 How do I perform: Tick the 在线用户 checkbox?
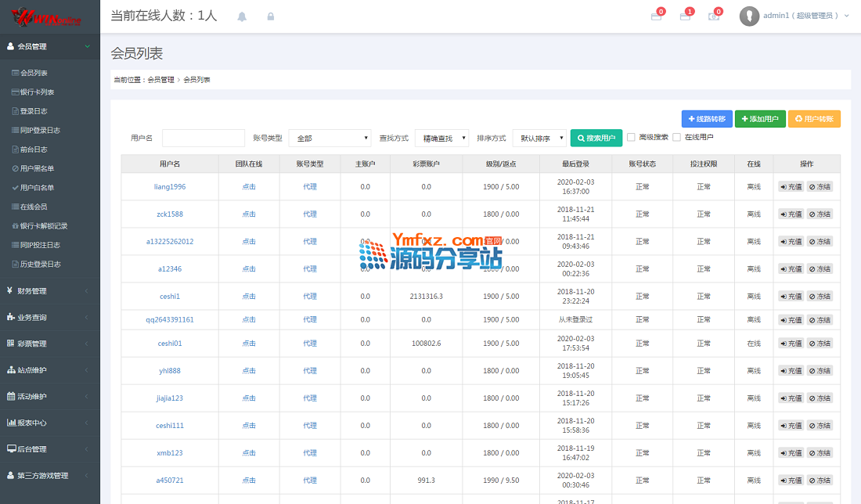pyautogui.click(x=676, y=138)
